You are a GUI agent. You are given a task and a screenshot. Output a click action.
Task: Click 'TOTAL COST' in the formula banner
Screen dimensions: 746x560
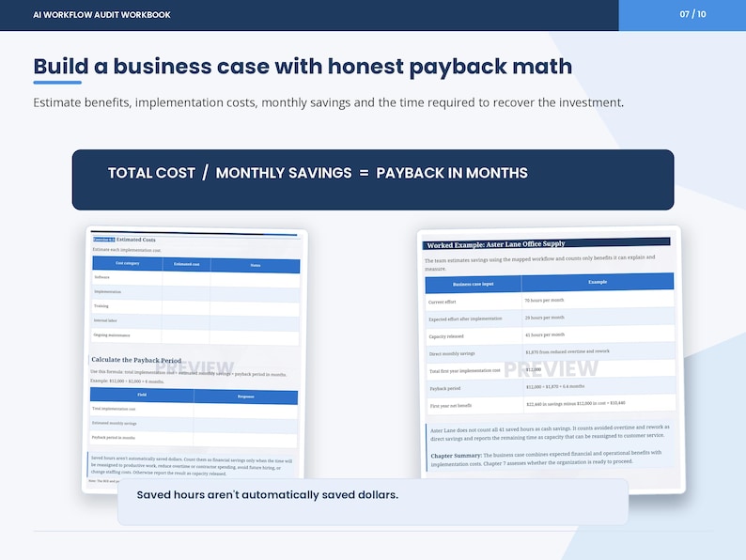(151, 173)
